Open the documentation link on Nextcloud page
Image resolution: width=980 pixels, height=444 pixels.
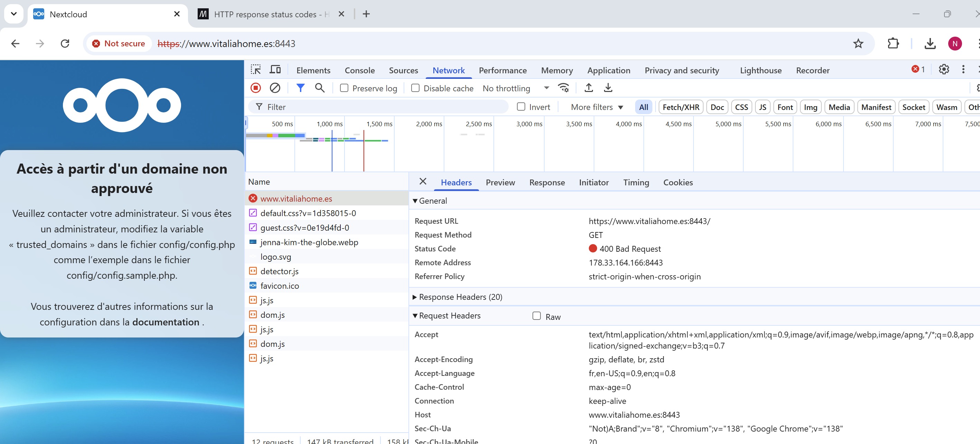tap(166, 322)
